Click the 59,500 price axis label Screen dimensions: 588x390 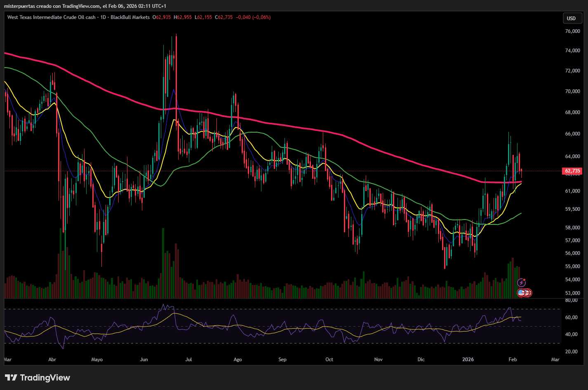pos(573,209)
